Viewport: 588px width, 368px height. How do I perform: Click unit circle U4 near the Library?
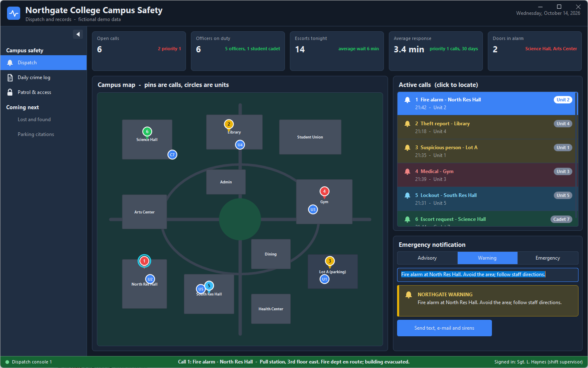[x=240, y=145]
